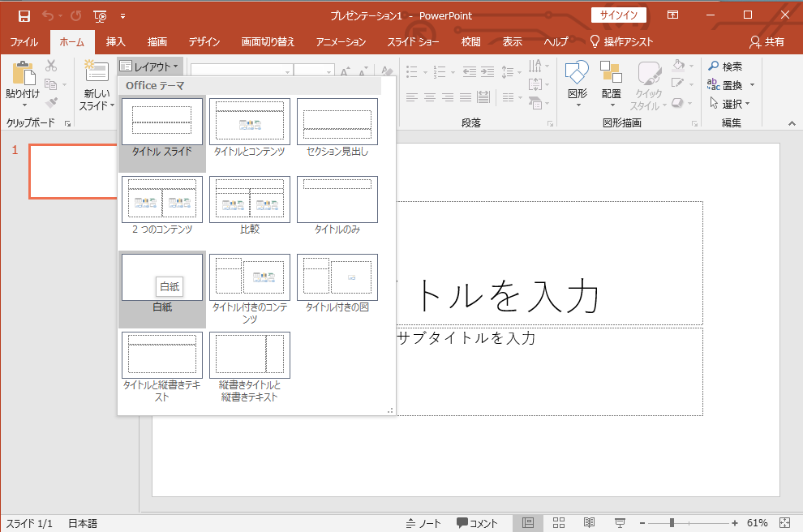Click the Sign in (サインイン) button
803x532 pixels.
(x=618, y=15)
